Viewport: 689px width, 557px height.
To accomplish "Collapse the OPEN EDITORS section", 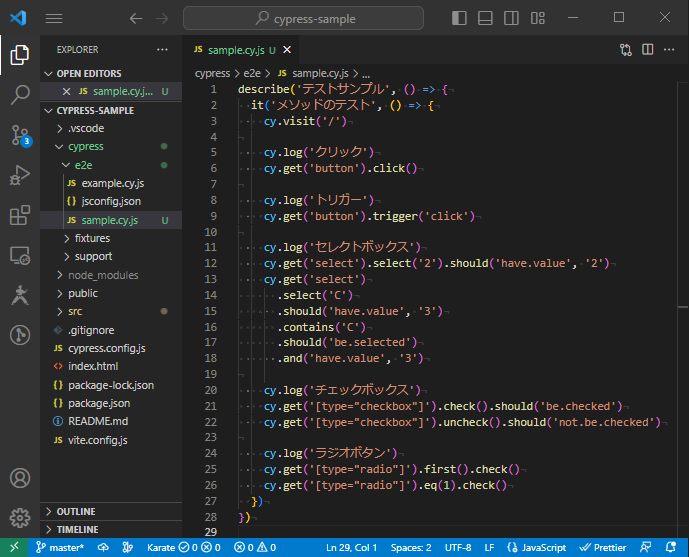I will (x=111, y=73).
